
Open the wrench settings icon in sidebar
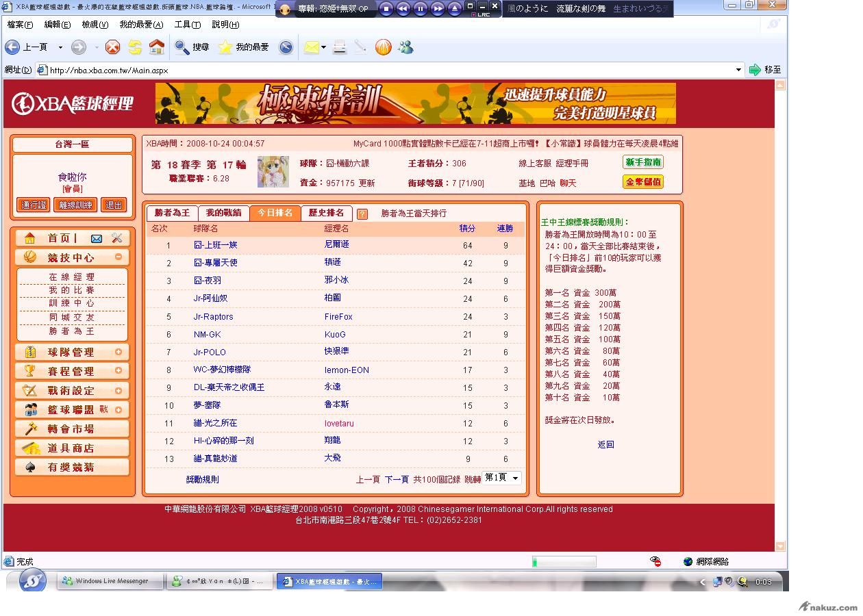[x=116, y=238]
